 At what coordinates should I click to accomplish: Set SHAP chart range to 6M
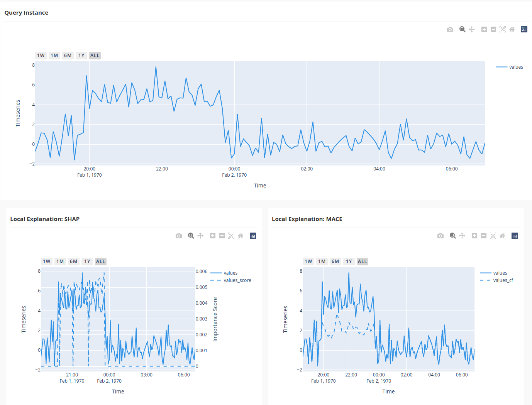[x=74, y=262]
